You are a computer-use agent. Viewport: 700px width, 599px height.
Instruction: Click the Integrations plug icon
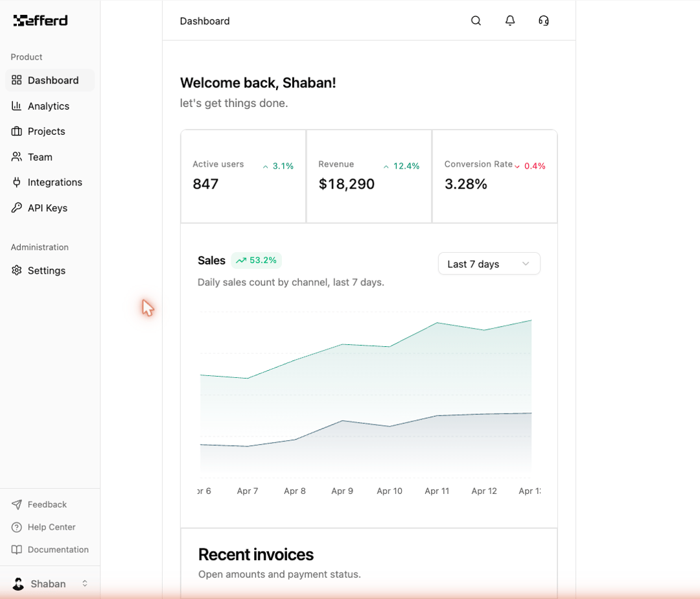[16, 182]
